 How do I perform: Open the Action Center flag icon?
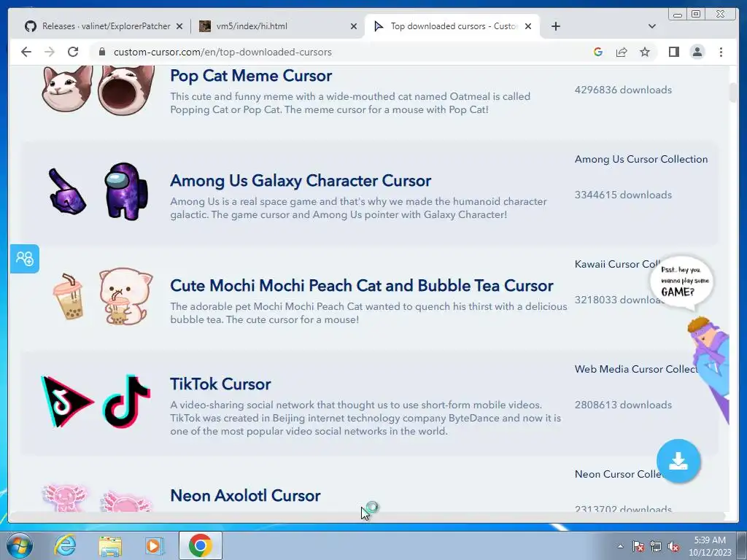click(638, 546)
